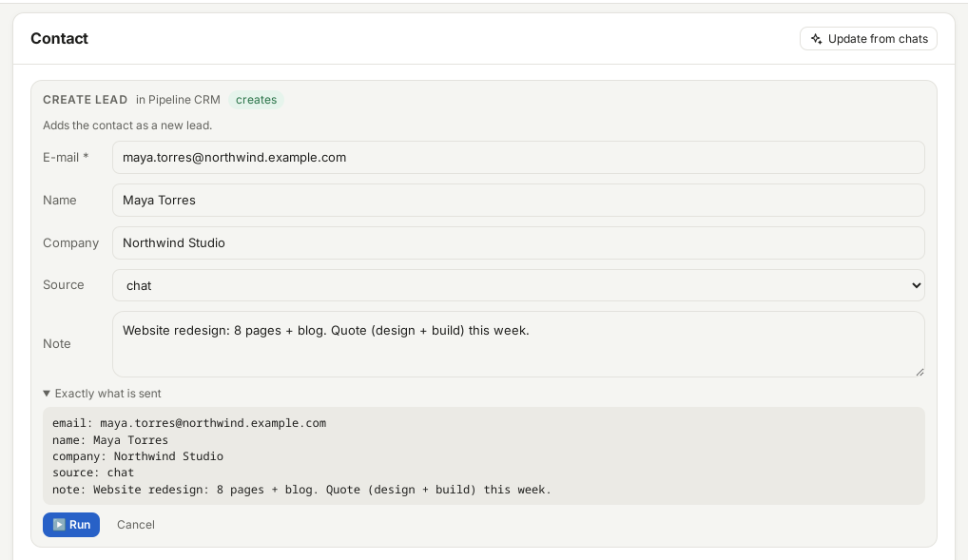Focus the Name field with Maya Torres
The image size is (968, 560).
(518, 200)
